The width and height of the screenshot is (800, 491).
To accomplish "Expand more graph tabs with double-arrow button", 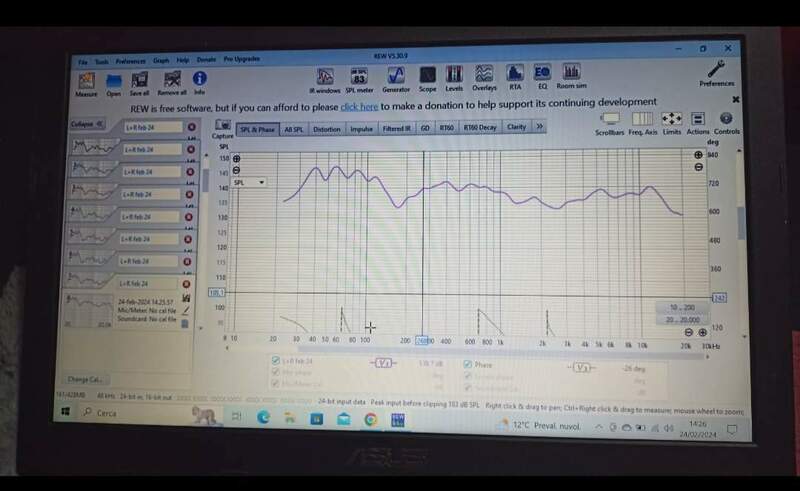I will 539,127.
